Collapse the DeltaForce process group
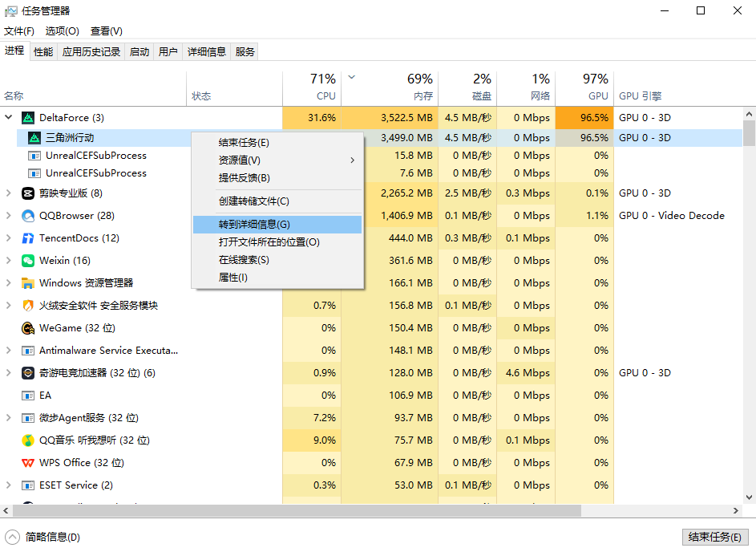This screenshot has width=756, height=556. click(9, 118)
